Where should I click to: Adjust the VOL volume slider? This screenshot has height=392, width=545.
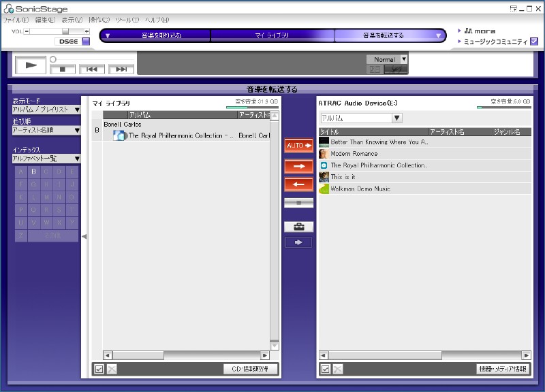pyautogui.click(x=65, y=31)
